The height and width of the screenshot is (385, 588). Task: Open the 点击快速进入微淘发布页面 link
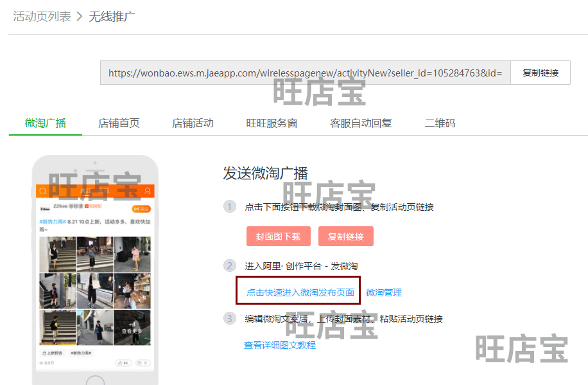tap(300, 292)
